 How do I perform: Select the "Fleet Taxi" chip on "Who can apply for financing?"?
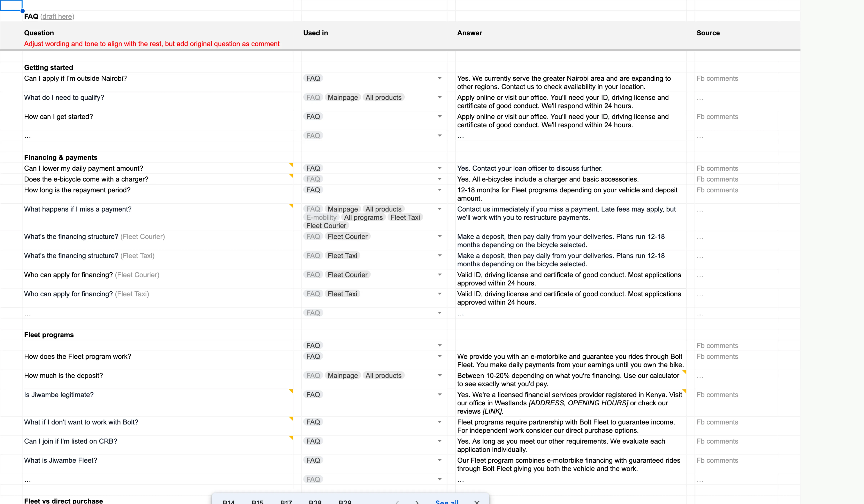pos(343,294)
